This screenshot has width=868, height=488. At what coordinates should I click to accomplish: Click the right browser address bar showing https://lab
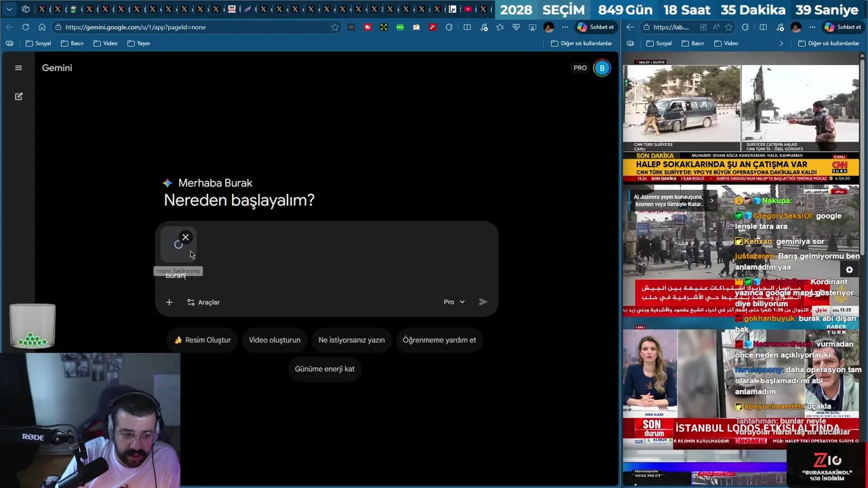[670, 27]
